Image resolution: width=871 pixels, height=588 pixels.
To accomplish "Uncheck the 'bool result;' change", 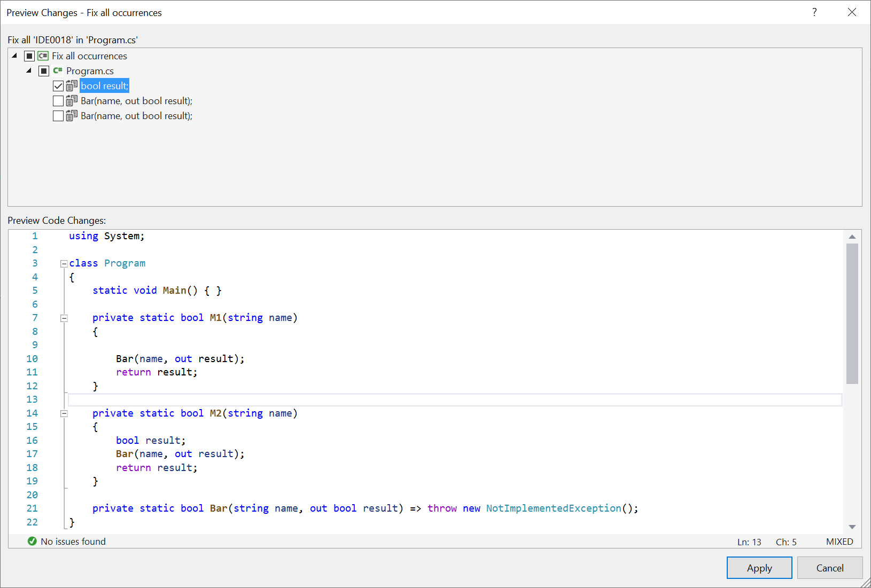I will (x=58, y=85).
